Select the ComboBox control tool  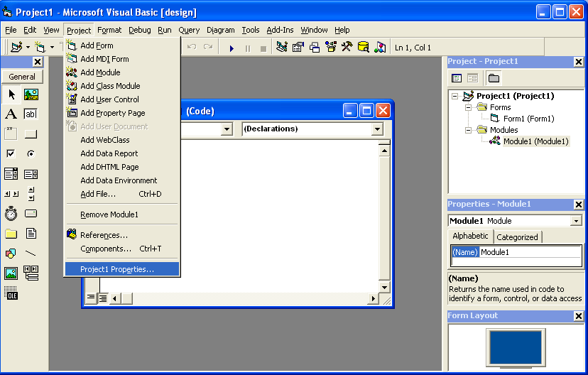pyautogui.click(x=11, y=174)
